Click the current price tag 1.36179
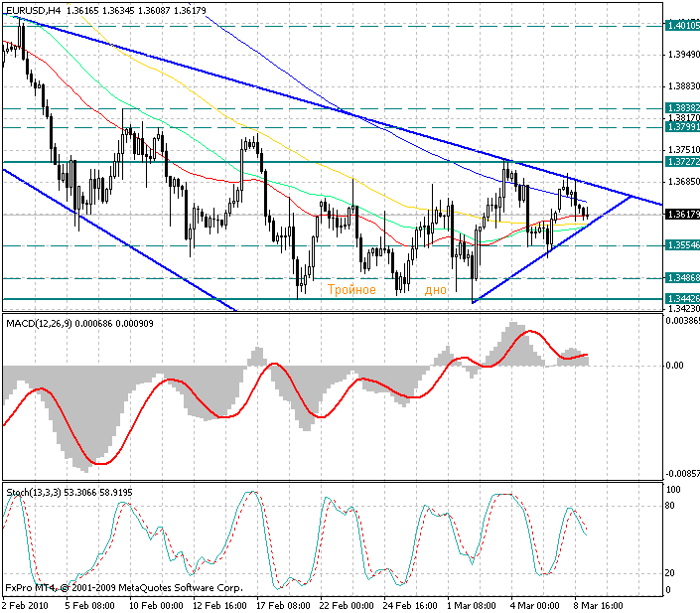Image resolution: width=700 pixels, height=613 pixels. (x=682, y=215)
